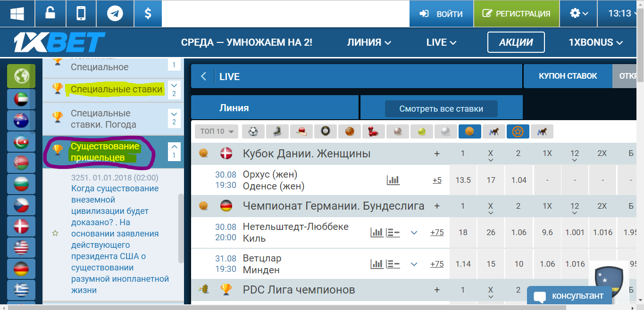Screen dimensions: 644x310
Task: Open +75 more bets for Нетельштедт-Люббеке
Action: 437,232
